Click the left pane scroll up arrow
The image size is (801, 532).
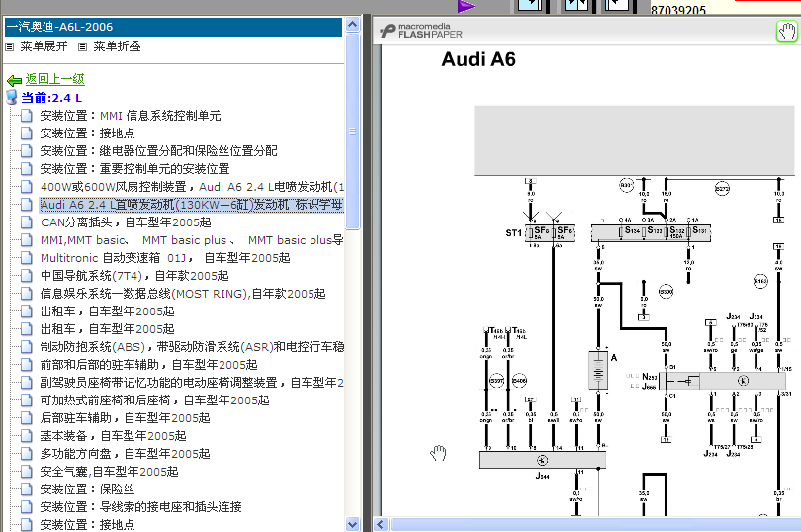[x=352, y=24]
